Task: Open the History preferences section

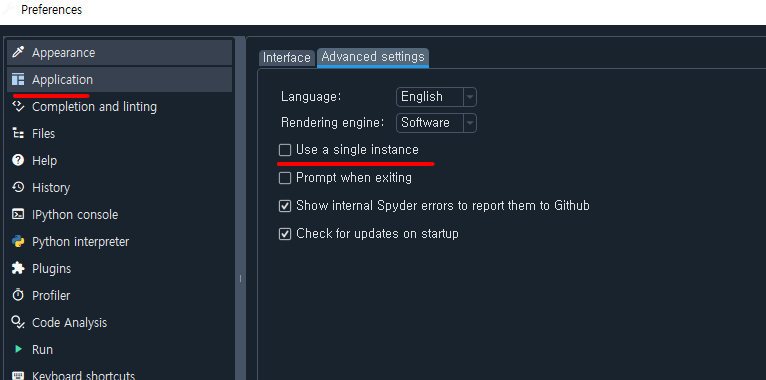Action: (x=119, y=188)
